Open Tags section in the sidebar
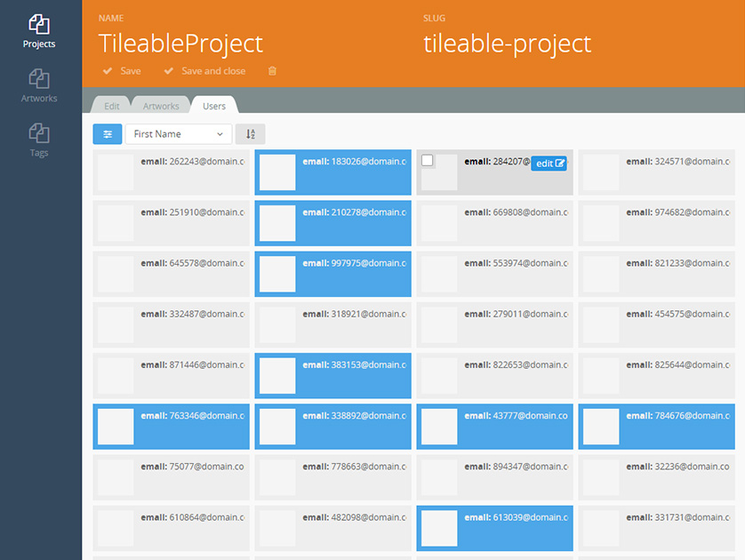The height and width of the screenshot is (560, 745). (39, 140)
